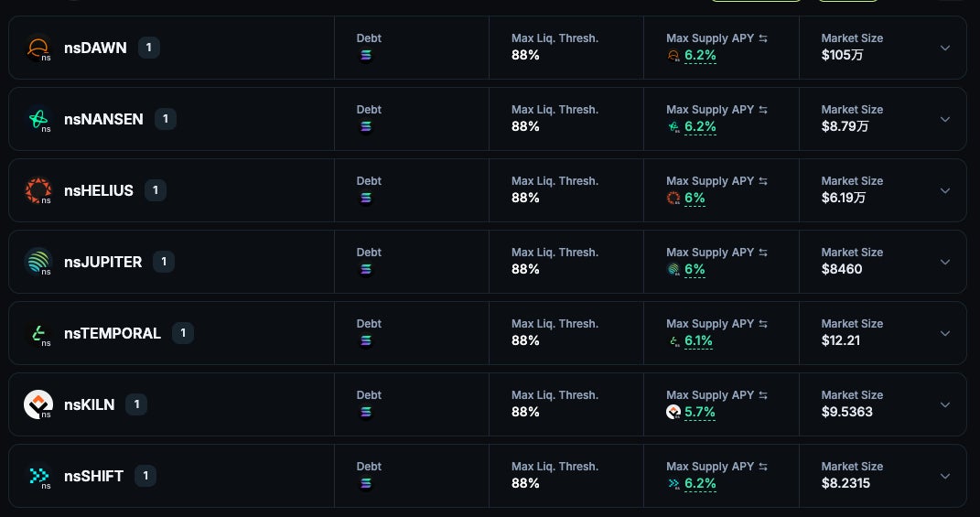Open the nsKILN 5.7% APY details
Screen dimensions: 980x517
point(700,413)
